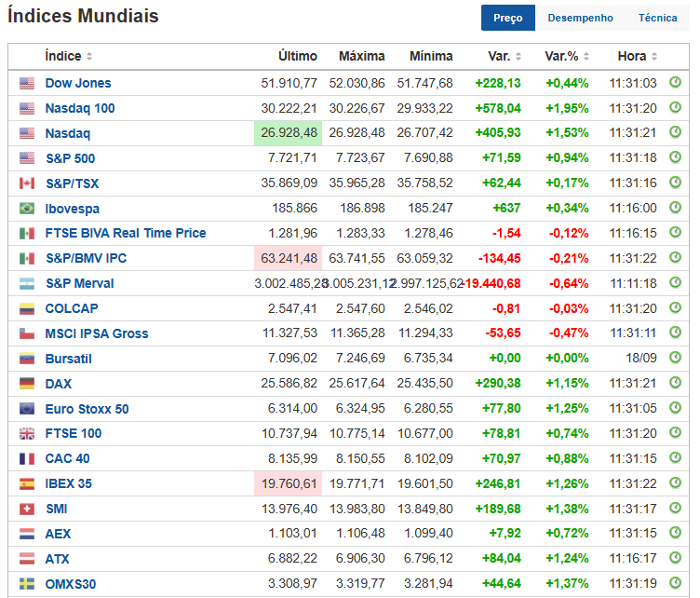Click the clock icon in Nasdaq 100 row
The image size is (700, 598).
coord(675,107)
